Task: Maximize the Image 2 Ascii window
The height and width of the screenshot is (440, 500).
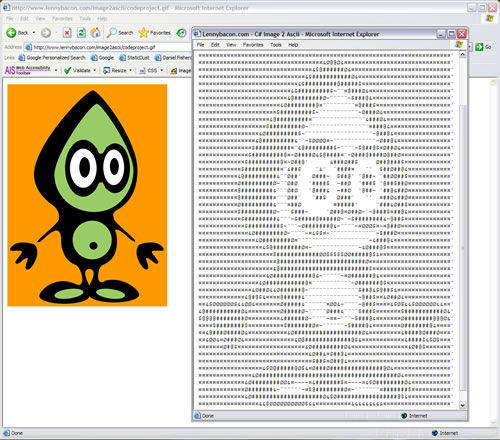Action: point(451,34)
